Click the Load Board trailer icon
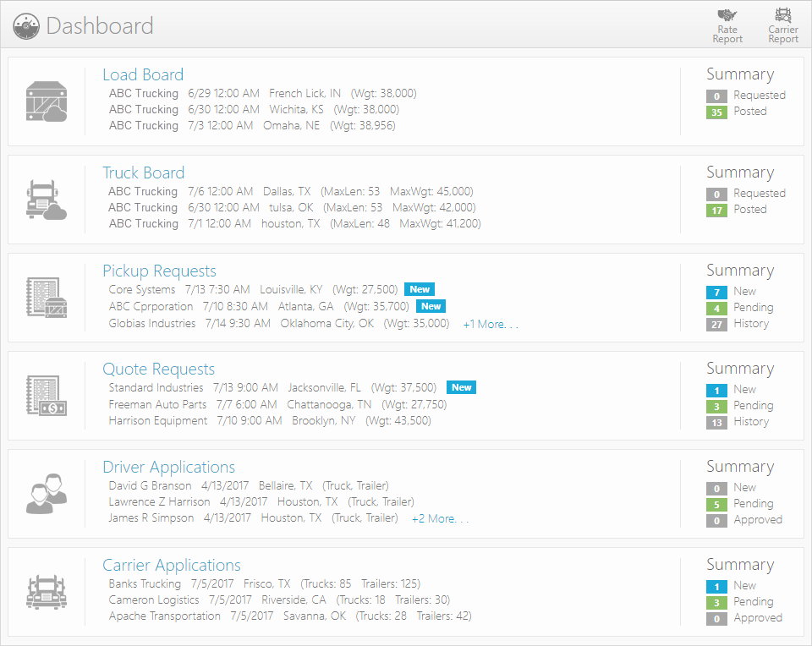 pyautogui.click(x=47, y=101)
